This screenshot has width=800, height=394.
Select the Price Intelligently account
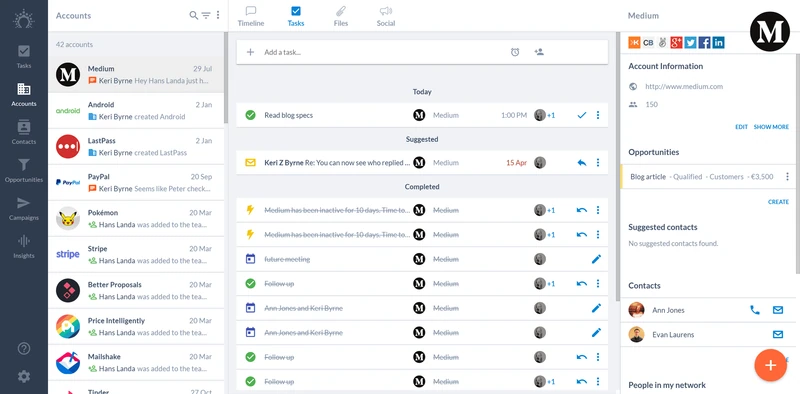pos(136,327)
